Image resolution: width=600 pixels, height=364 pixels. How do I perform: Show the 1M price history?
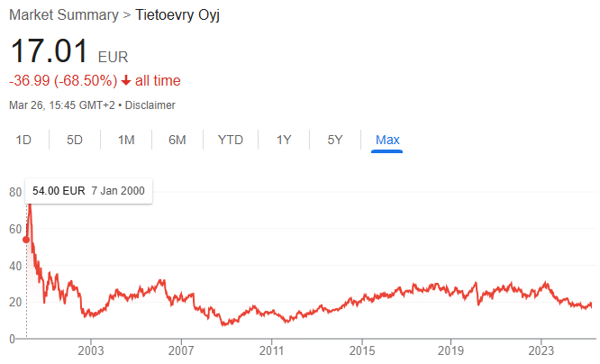(x=126, y=140)
